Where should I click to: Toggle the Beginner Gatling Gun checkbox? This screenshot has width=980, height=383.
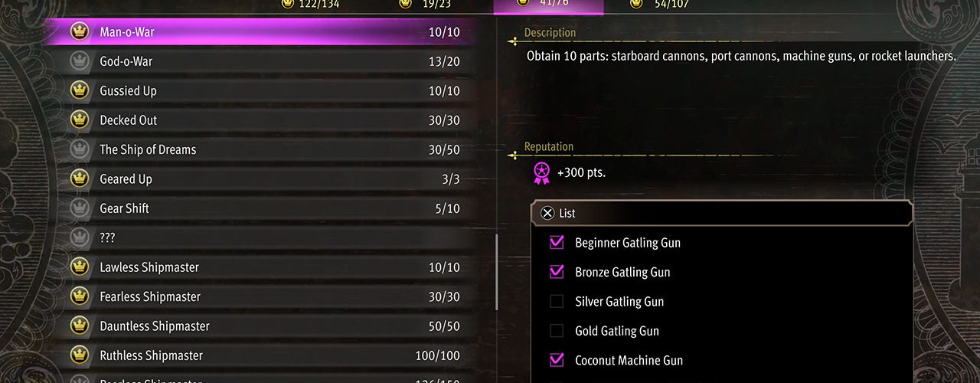tap(557, 243)
